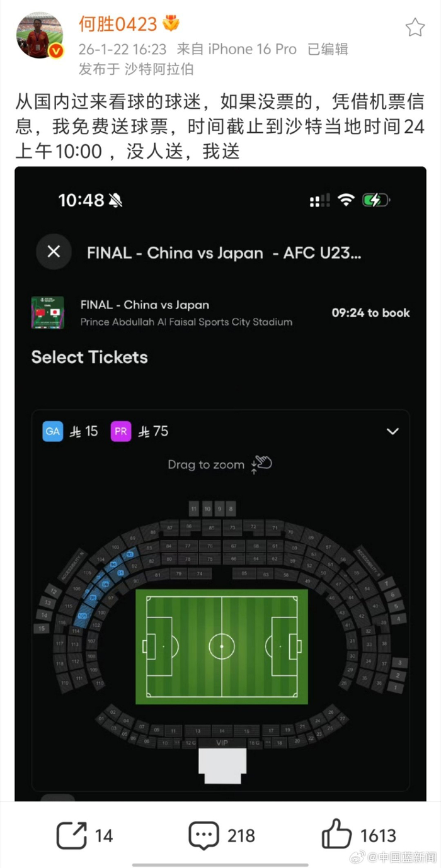The width and height of the screenshot is (441, 868).
Task: Select highlighted blue section 101
Action: pos(83,616)
